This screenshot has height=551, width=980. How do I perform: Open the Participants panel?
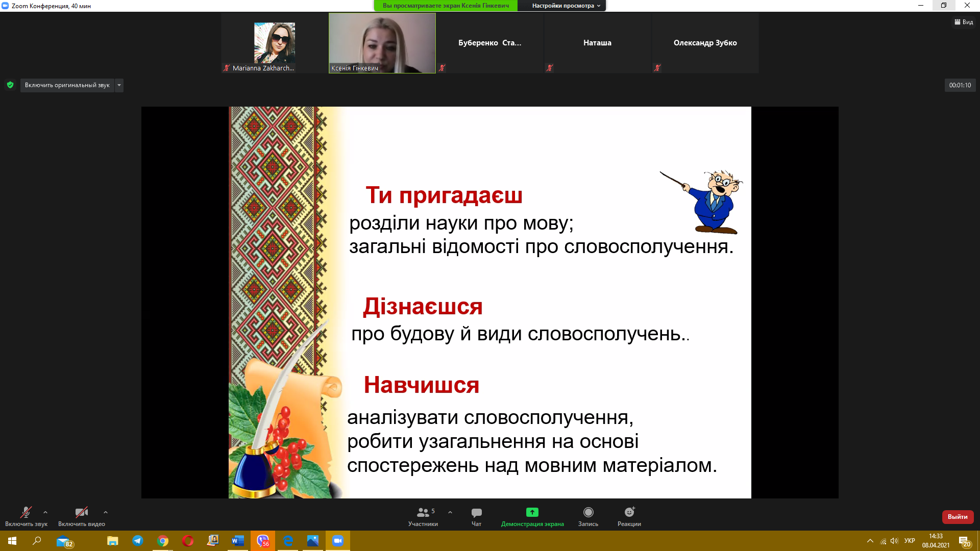click(x=423, y=516)
